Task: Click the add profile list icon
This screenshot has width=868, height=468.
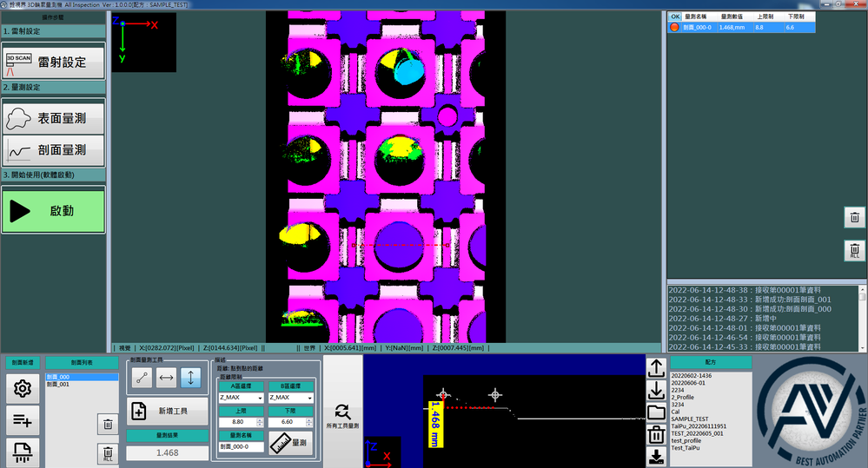Action: tap(22, 421)
